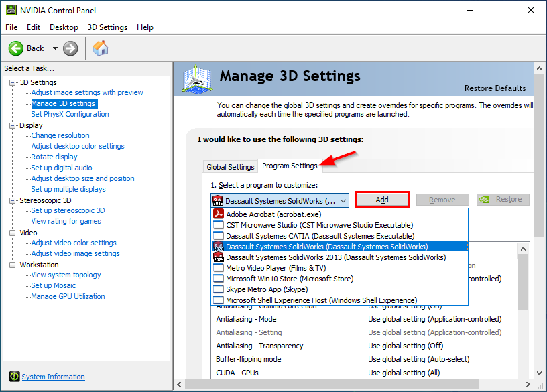Open Set up Mosaic

[54, 285]
